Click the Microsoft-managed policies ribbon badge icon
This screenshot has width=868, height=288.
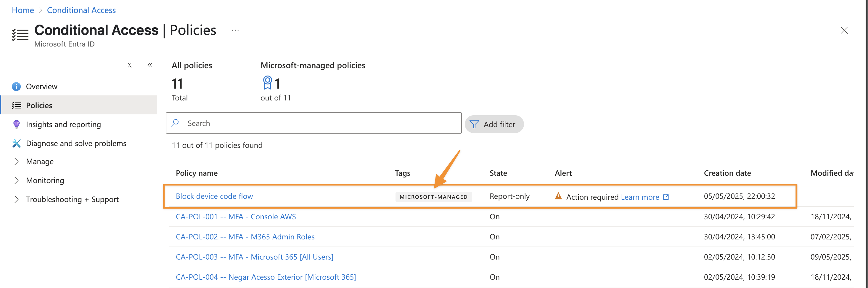click(x=267, y=83)
